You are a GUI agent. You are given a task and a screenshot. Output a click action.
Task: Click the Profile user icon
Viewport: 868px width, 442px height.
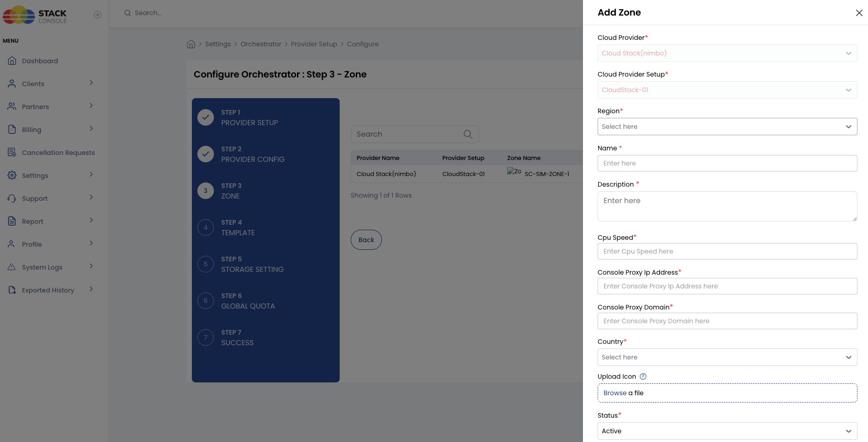12,244
